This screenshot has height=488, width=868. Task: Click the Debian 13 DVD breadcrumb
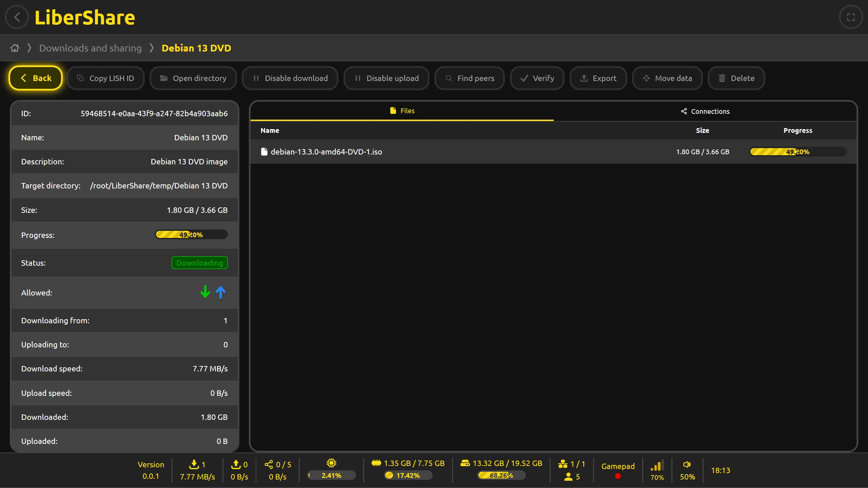click(x=196, y=48)
